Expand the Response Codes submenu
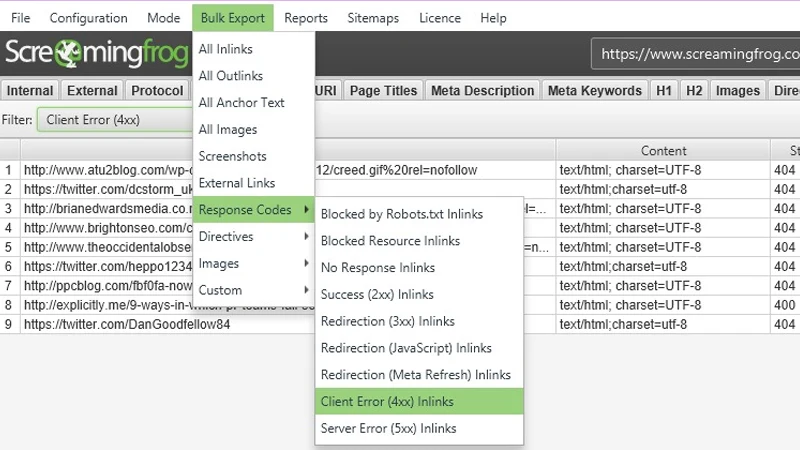This screenshot has height=450, width=800. pyautogui.click(x=254, y=210)
